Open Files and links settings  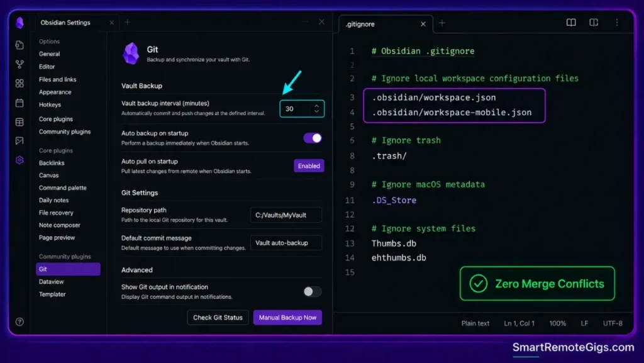click(x=57, y=79)
